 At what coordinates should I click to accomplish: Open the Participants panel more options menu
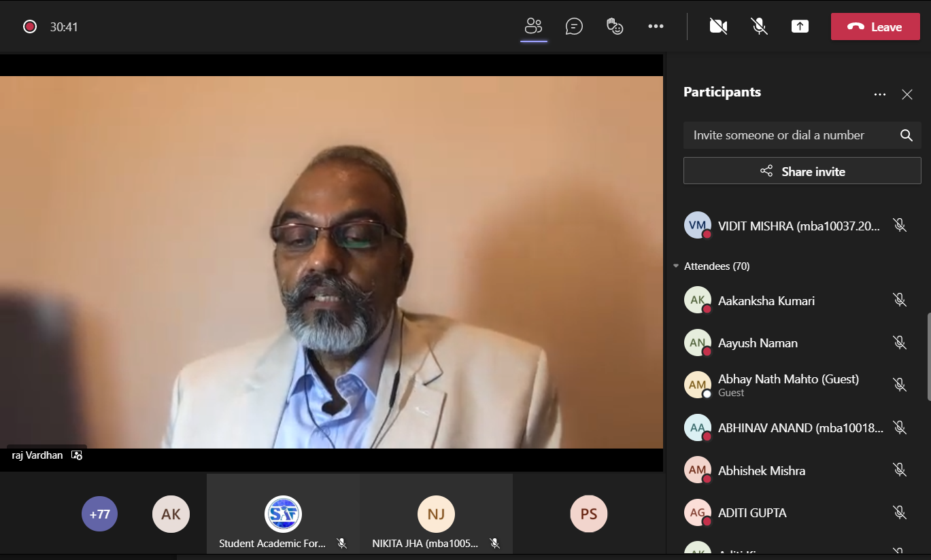879,94
